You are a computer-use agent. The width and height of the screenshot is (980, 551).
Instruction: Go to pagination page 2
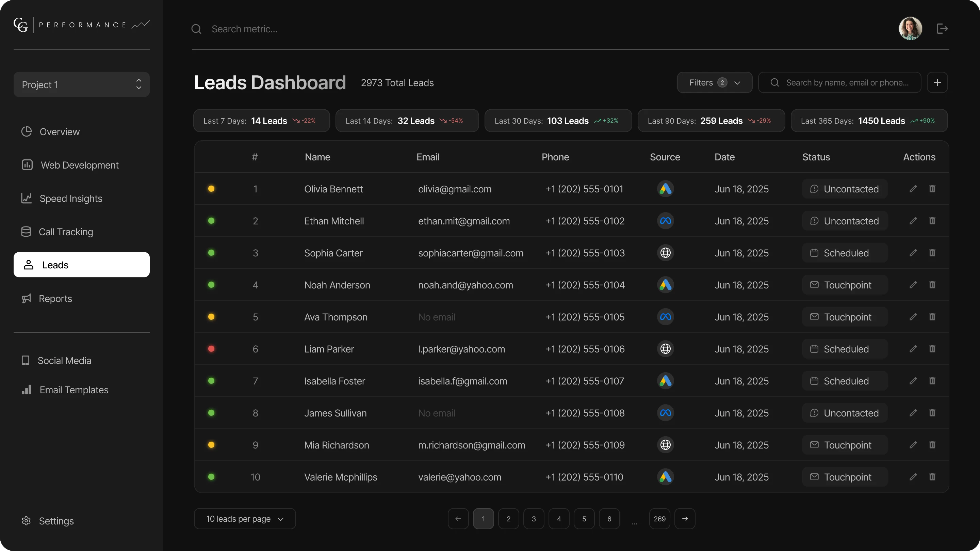click(508, 519)
